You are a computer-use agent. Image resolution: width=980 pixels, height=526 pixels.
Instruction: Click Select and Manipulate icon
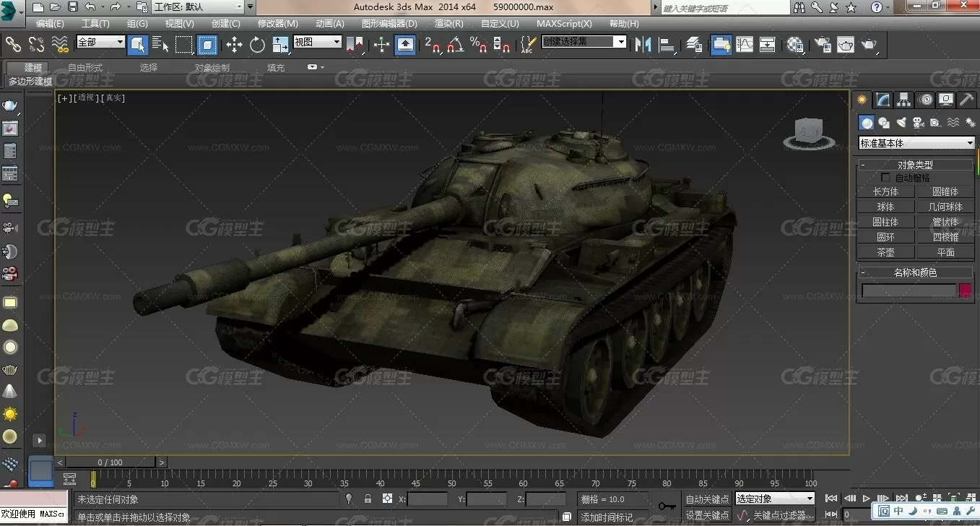(381, 45)
